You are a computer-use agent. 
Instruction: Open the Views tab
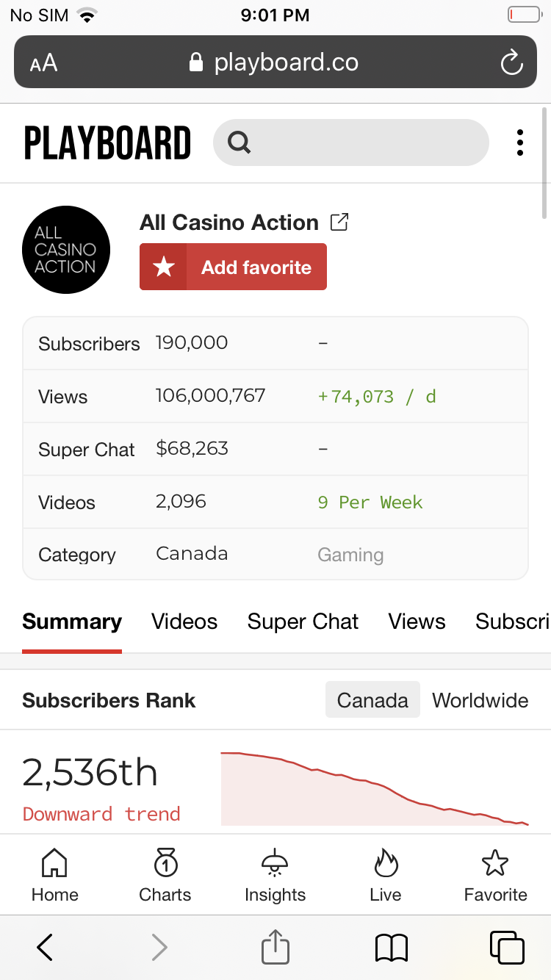[417, 621]
